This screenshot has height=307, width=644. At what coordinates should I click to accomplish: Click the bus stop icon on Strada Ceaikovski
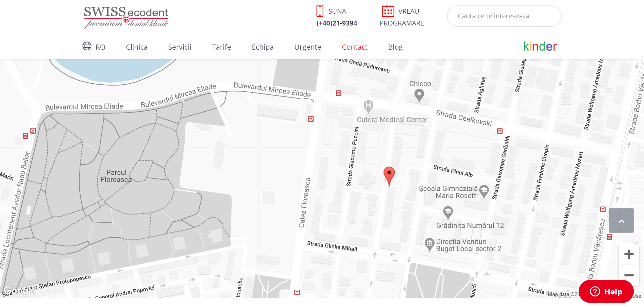coord(500,131)
